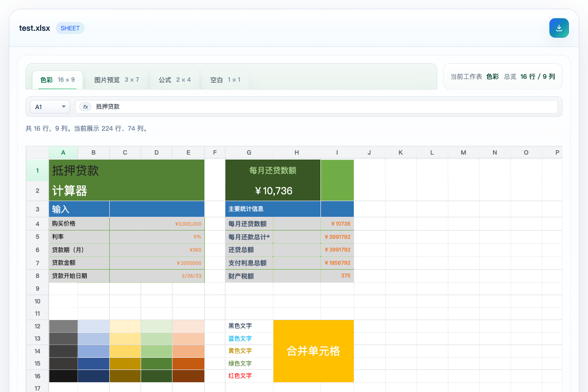
Task: Click the 支付利息总额 label cell
Action: [249, 263]
